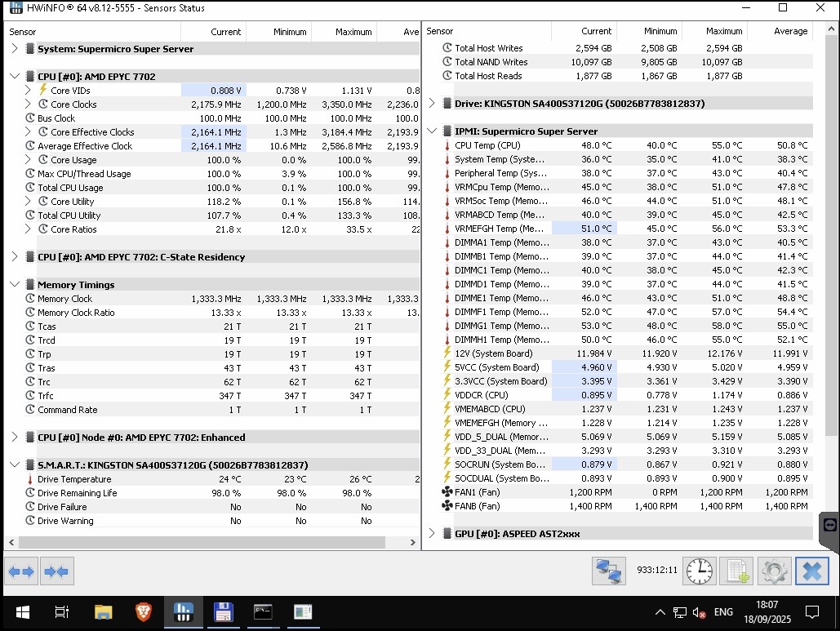The image size is (840, 631).
Task: Click the left pane Maximum column header
Action: pos(344,32)
